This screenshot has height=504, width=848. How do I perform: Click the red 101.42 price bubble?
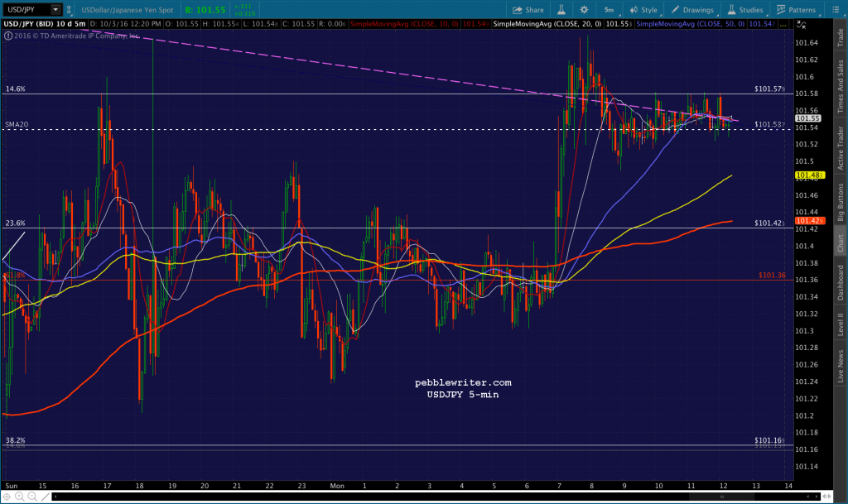click(810, 220)
